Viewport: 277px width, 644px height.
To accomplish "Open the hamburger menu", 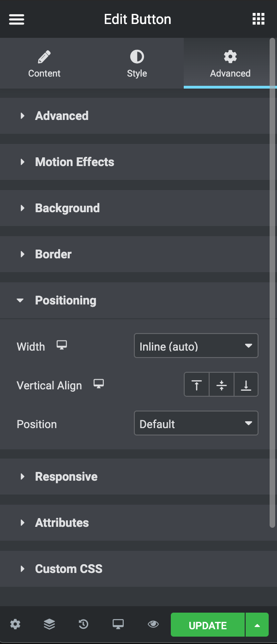I will pos(17,19).
